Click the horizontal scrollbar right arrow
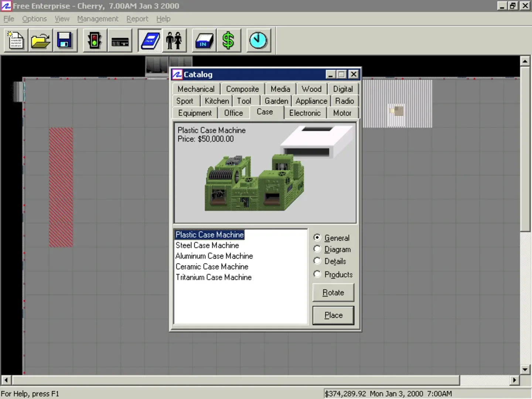Screen dimensions: 532x399 pos(514,380)
